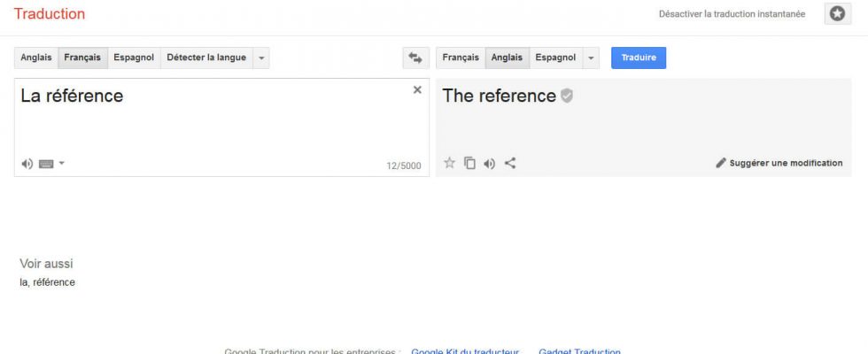868x354 pixels.
Task: Open the virtual keyboard input tool
Action: pyautogui.click(x=46, y=164)
